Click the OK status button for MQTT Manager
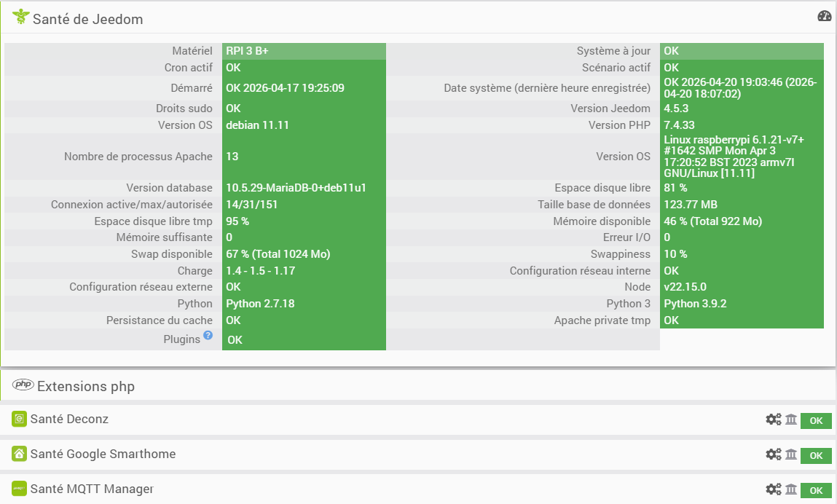 [816, 491]
